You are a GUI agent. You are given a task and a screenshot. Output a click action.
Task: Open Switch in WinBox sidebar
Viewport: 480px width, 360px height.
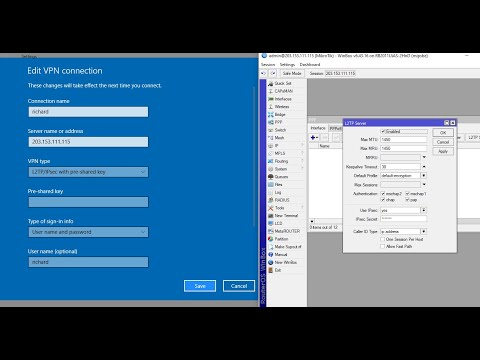click(280, 130)
